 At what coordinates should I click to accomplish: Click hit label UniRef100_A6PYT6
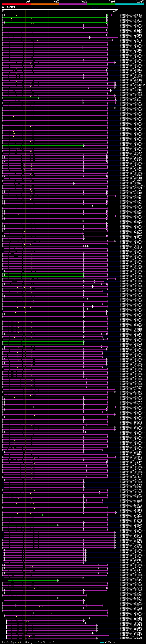pyautogui.click(x=131, y=246)
